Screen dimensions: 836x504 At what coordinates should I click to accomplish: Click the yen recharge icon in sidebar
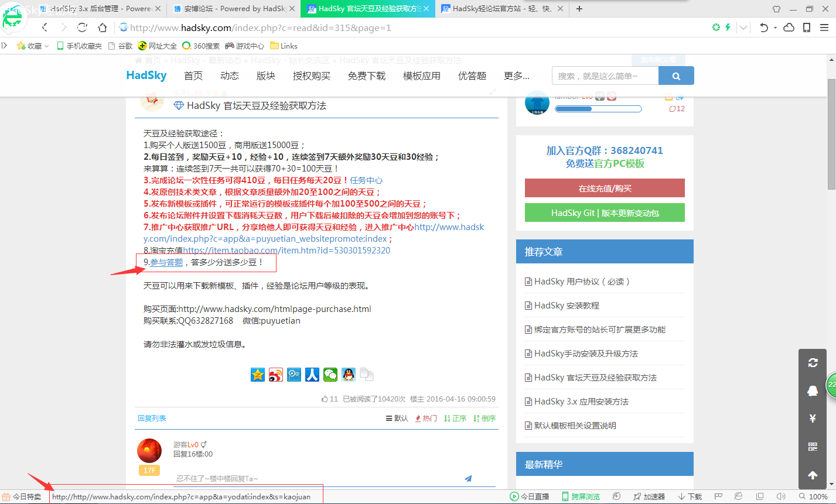click(813, 419)
